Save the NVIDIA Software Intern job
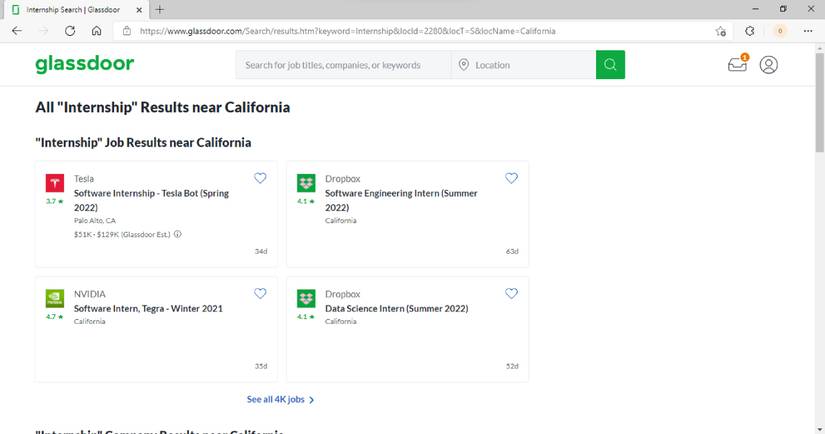This screenshot has height=434, width=825. (x=260, y=294)
